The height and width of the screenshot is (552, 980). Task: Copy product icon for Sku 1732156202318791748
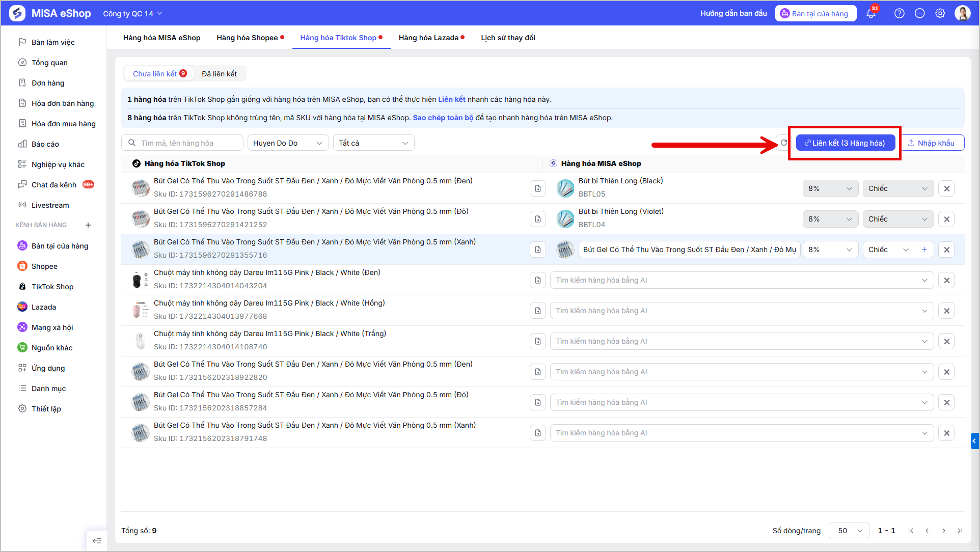(538, 433)
